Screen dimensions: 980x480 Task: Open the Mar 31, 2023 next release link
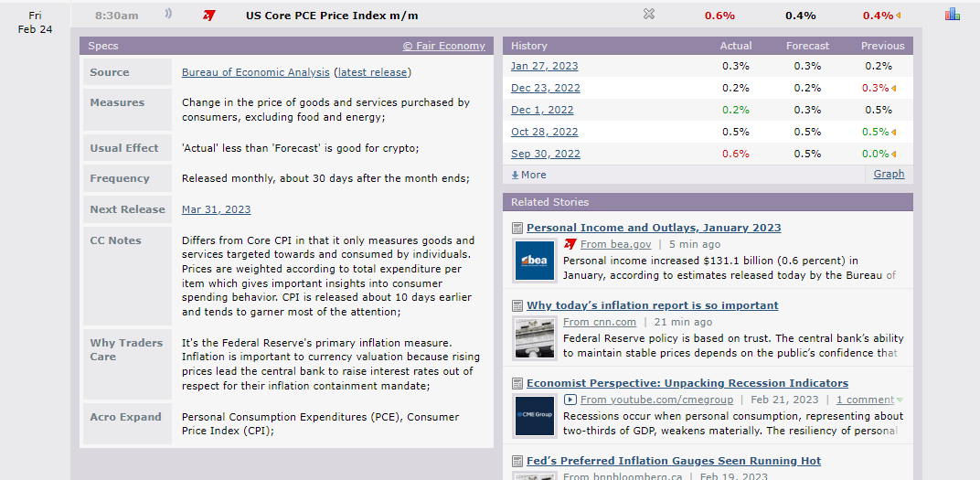coord(217,209)
